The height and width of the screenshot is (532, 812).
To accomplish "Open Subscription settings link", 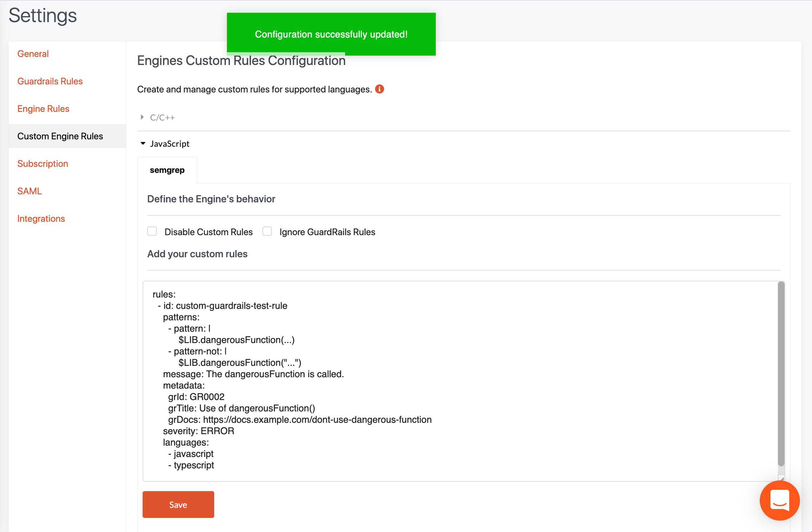I will (43, 163).
